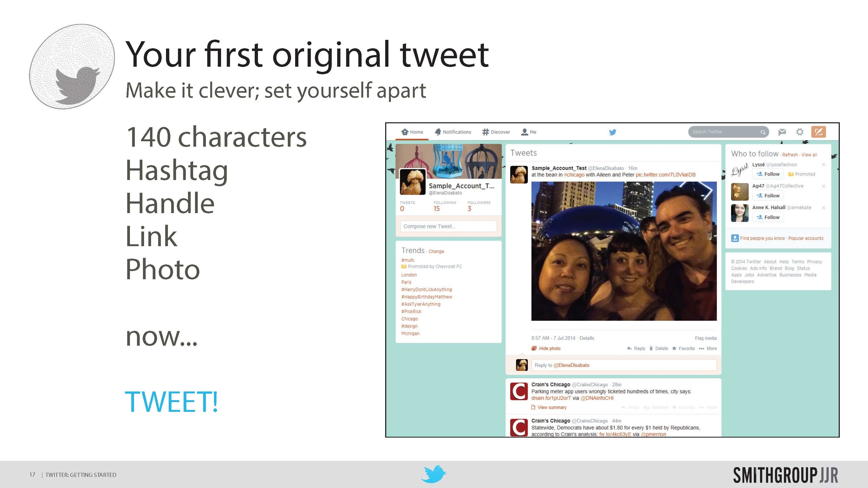Dismiss Ag47 follow suggestion

tap(823, 186)
